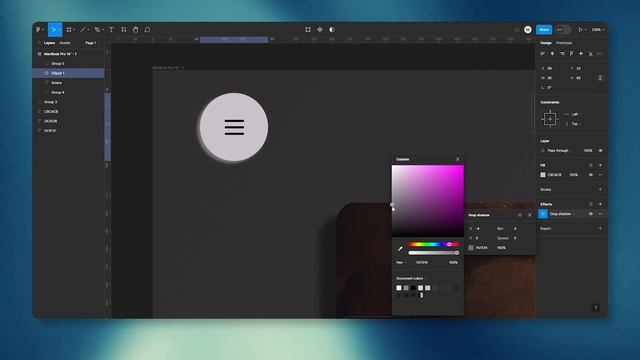Click the user avatar in toolbar
Viewport: 640px width, 360px height.
pos(528,29)
